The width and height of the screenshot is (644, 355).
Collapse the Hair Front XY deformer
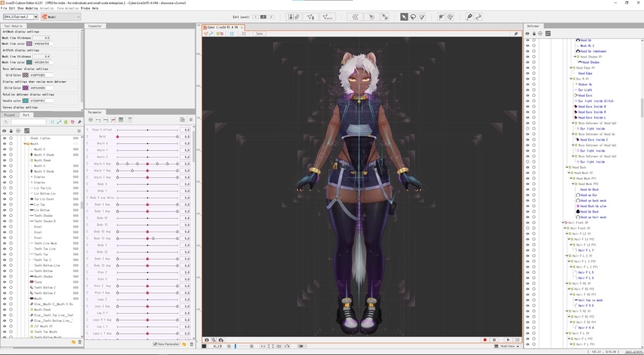pos(565,228)
